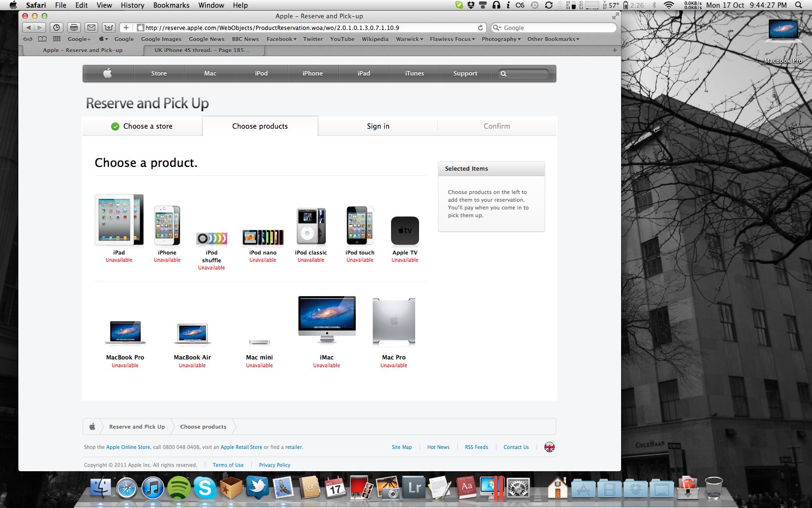
Task: Click the iPod touch product image
Action: (x=360, y=225)
